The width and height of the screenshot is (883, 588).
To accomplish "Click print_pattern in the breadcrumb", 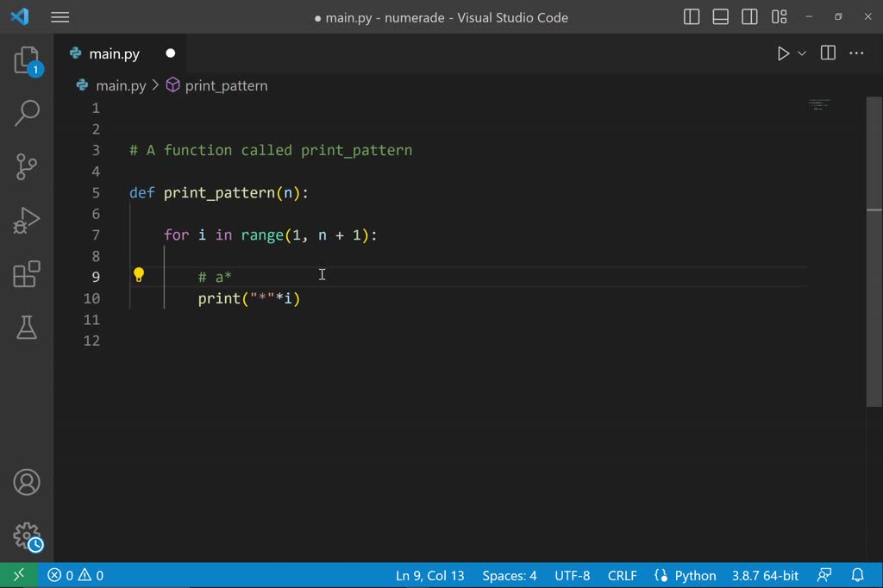I will pos(226,85).
